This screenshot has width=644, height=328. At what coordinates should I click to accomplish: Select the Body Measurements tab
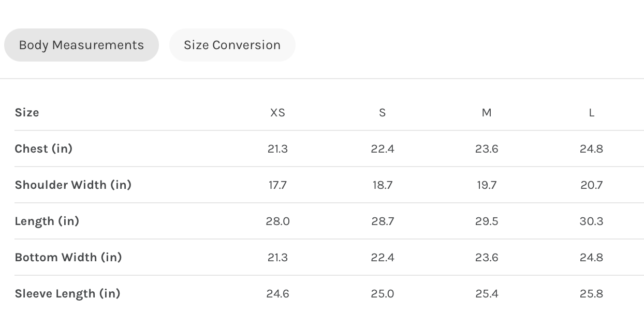81,45
